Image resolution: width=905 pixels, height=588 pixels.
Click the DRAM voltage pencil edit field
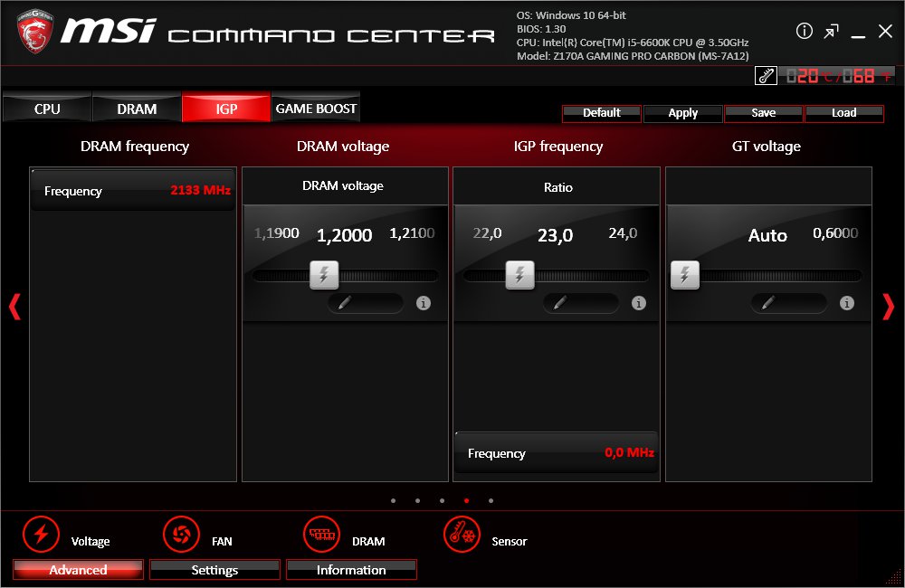pyautogui.click(x=366, y=303)
